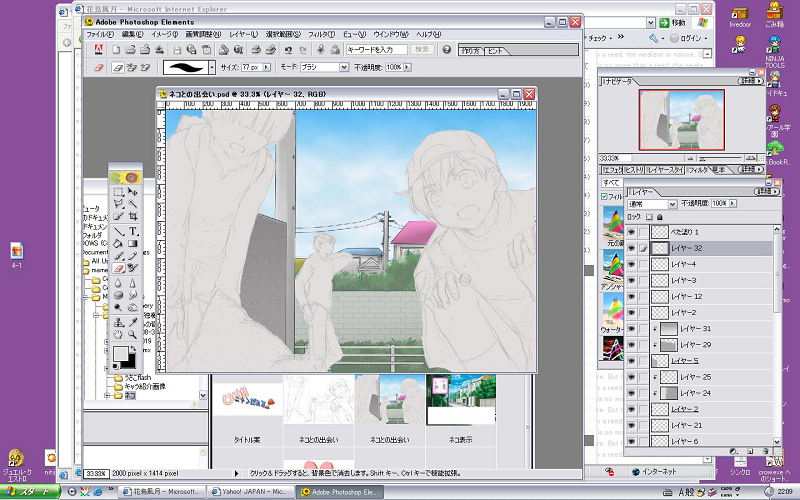The image size is (800, 500).
Task: Click the スタート button
Action: (30, 492)
